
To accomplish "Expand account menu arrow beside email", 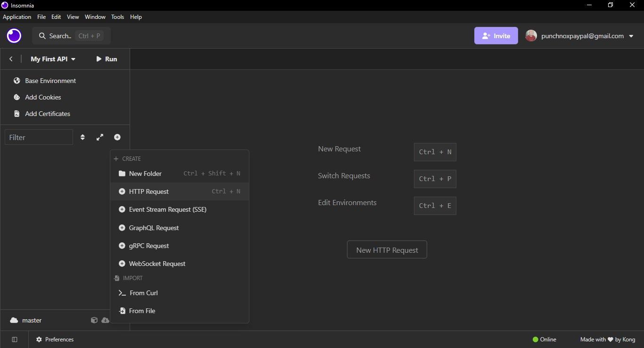I will tap(631, 36).
